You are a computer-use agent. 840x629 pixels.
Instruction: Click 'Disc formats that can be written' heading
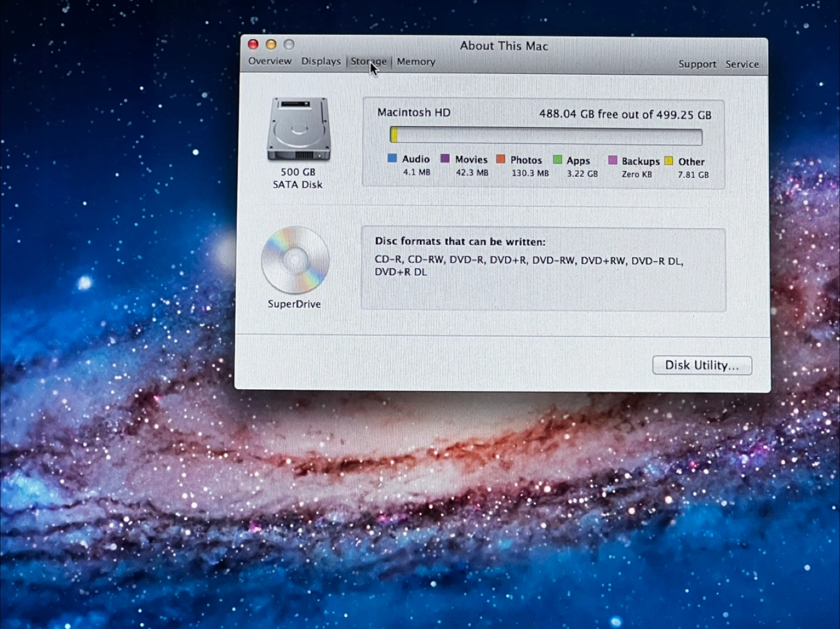tap(460, 242)
